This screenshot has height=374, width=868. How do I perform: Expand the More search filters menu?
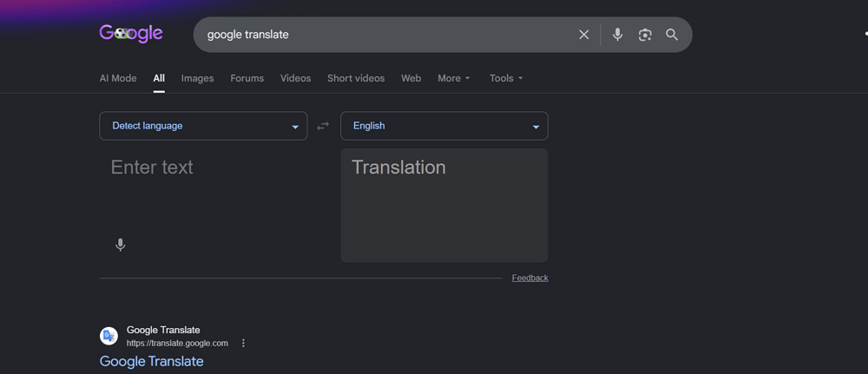[x=454, y=79]
